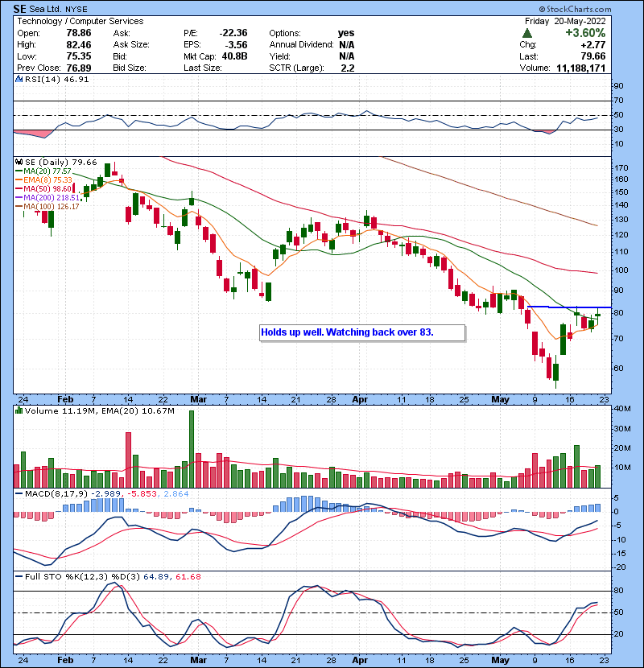Click the Last price 79.66
Viewport: 644px width, 668px height.
[x=592, y=56]
